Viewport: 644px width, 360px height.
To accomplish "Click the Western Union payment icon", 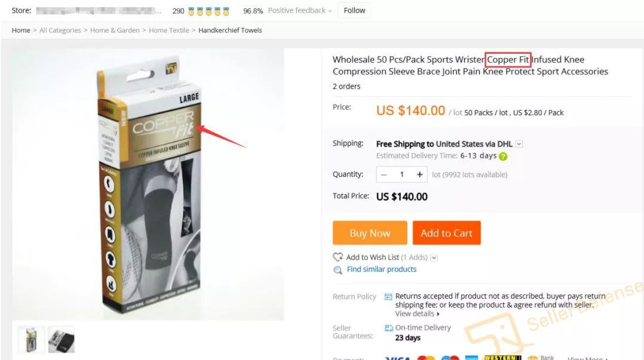I will click(x=503, y=358).
